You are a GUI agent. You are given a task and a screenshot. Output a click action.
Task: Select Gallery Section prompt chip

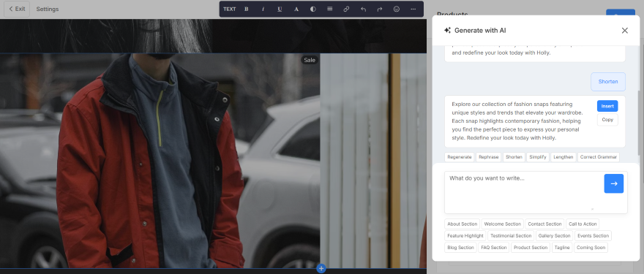click(x=555, y=236)
